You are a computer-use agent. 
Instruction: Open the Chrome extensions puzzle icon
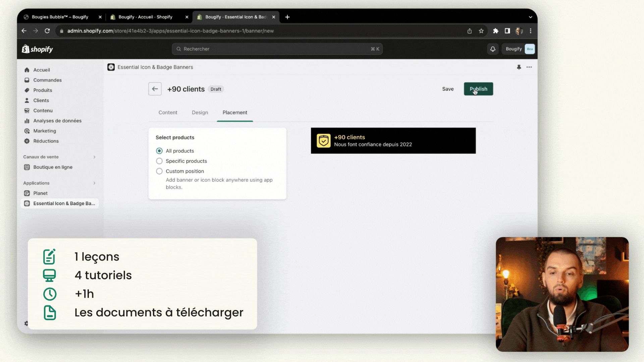click(x=495, y=31)
